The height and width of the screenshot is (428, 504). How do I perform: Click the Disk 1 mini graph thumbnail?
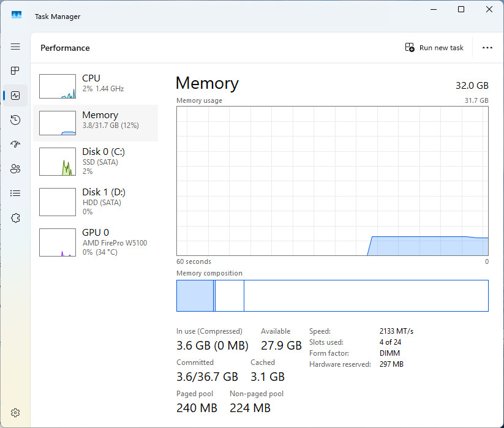(58, 202)
